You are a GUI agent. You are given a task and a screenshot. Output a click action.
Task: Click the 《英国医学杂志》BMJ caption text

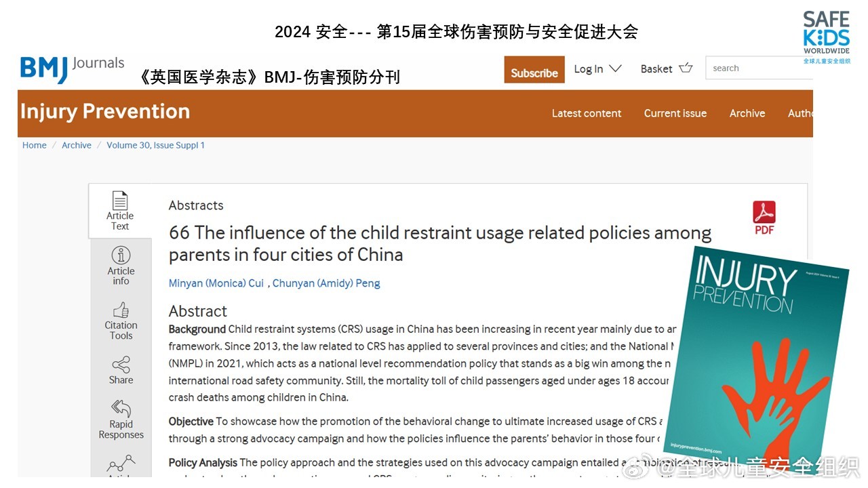[x=269, y=77]
